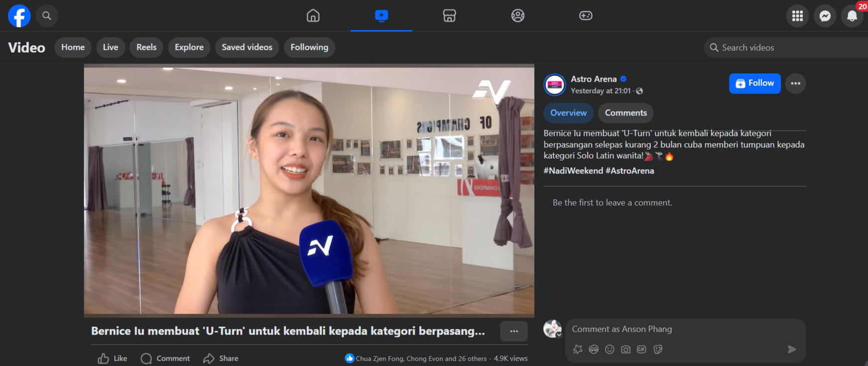Insert a GIF in the comment
868x366 pixels.
coord(641,350)
